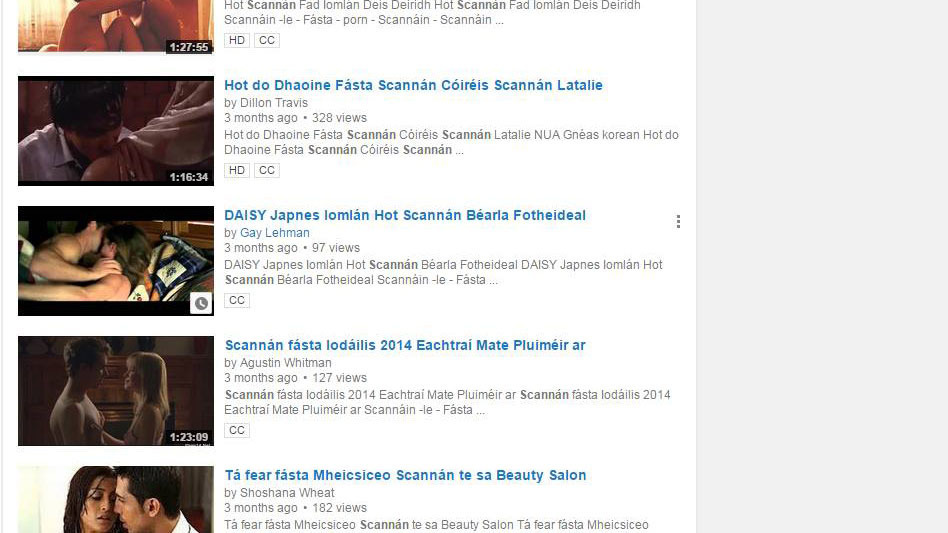This screenshot has height=533, width=948.
Task: Click CC badge under Hot do Dhaoine result
Action: (267, 170)
